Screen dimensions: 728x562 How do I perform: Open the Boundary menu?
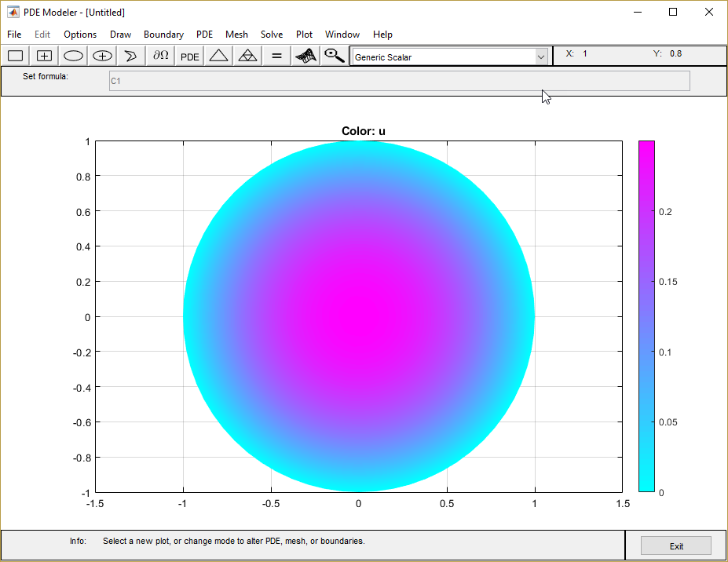click(163, 35)
